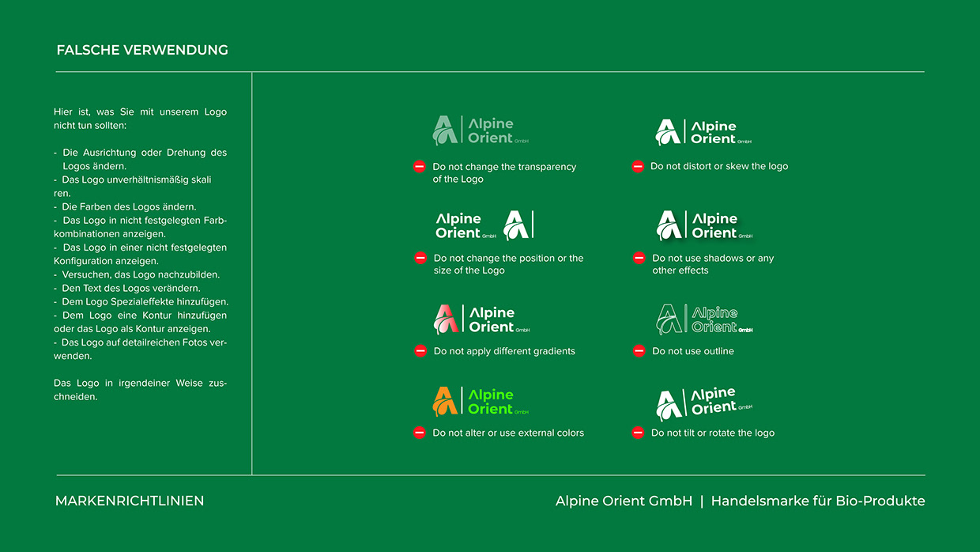The width and height of the screenshot is (980, 552).
Task: Click the red prohibition icon beside 'Do not change the transparency'
Action: 420,167
